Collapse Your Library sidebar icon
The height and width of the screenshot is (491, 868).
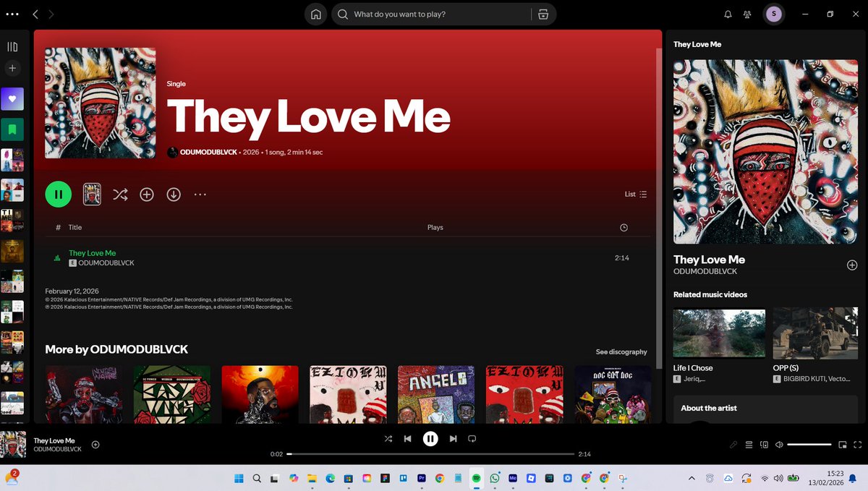coord(12,47)
